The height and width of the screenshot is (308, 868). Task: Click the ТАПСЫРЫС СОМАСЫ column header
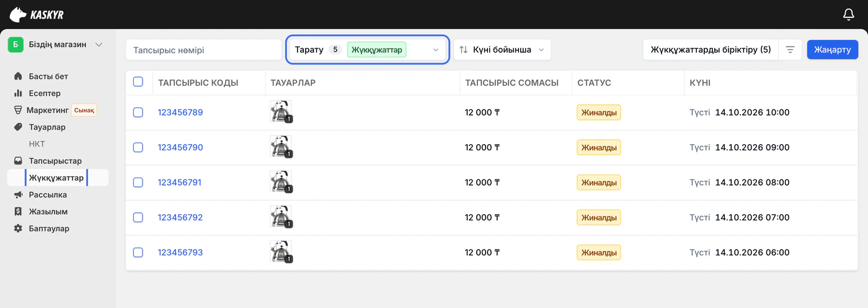[x=512, y=83]
